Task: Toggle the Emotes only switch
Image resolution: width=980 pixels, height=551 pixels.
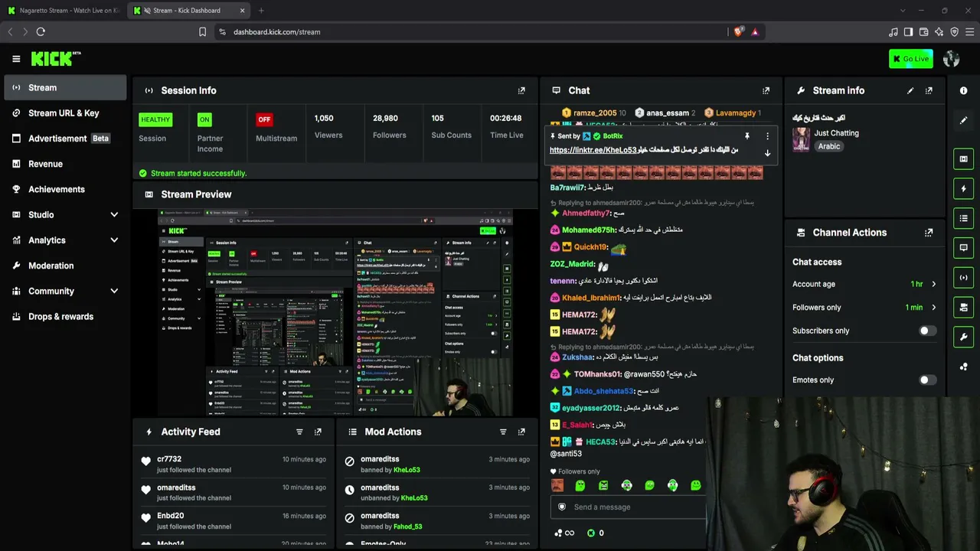Action: click(927, 380)
